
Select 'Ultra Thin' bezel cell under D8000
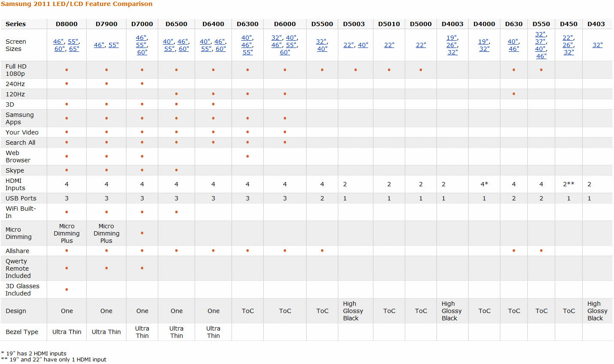(66, 332)
